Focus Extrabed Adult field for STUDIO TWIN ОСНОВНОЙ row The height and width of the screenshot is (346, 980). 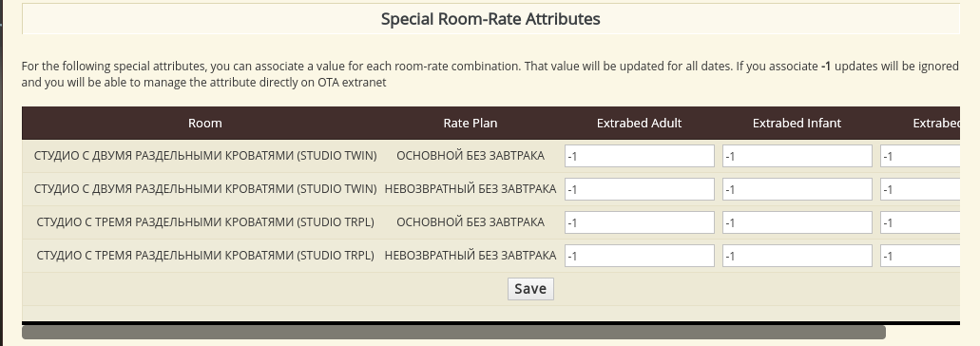tap(640, 156)
